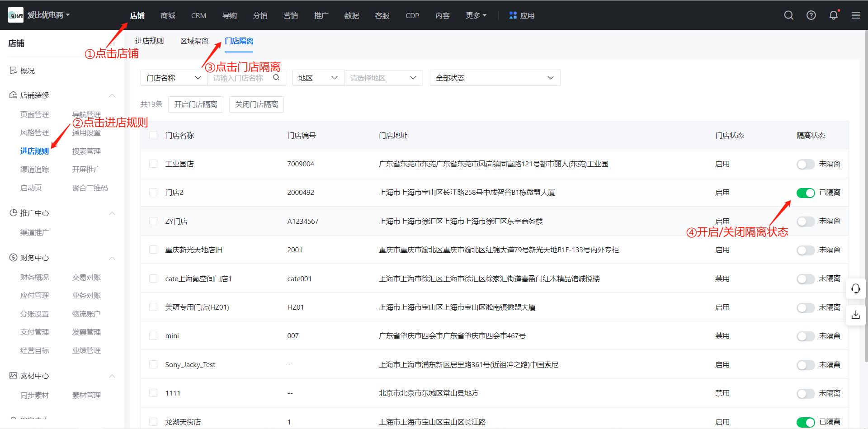
Task: Check the checkbox for Sony_Jacky_Test
Action: [x=153, y=364]
